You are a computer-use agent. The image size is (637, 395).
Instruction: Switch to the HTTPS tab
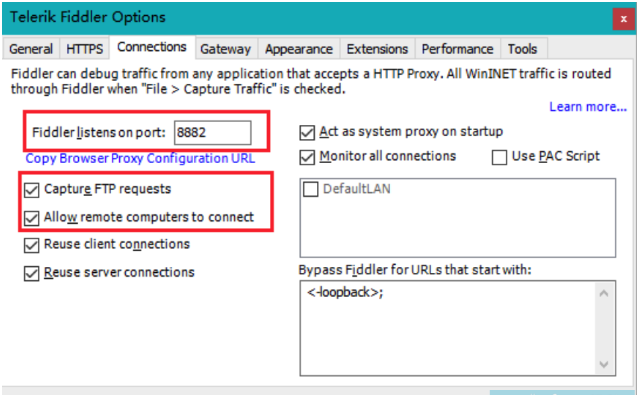pyautogui.click(x=84, y=49)
